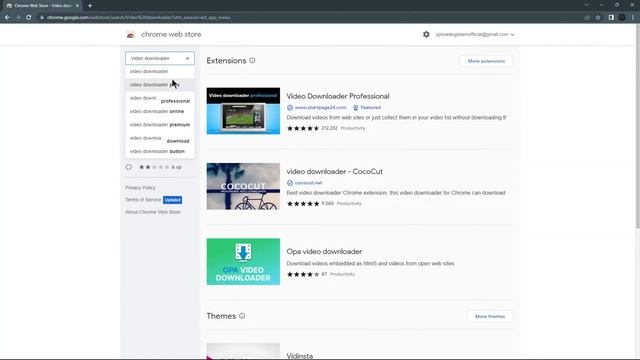Click the browser address bar URL
The height and width of the screenshot is (360, 640).
[139, 18]
